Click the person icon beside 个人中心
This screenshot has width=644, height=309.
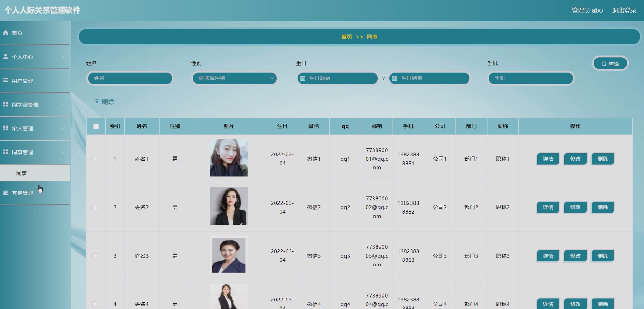point(6,56)
